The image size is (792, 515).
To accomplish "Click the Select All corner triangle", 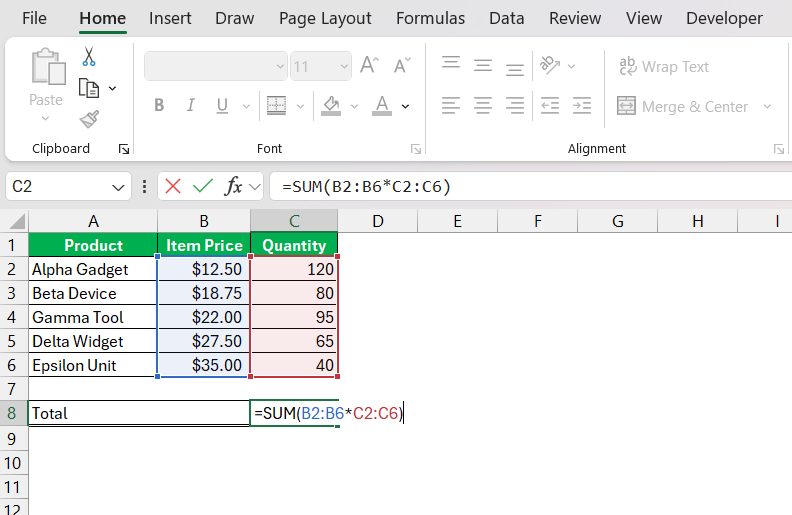I will 17,222.
